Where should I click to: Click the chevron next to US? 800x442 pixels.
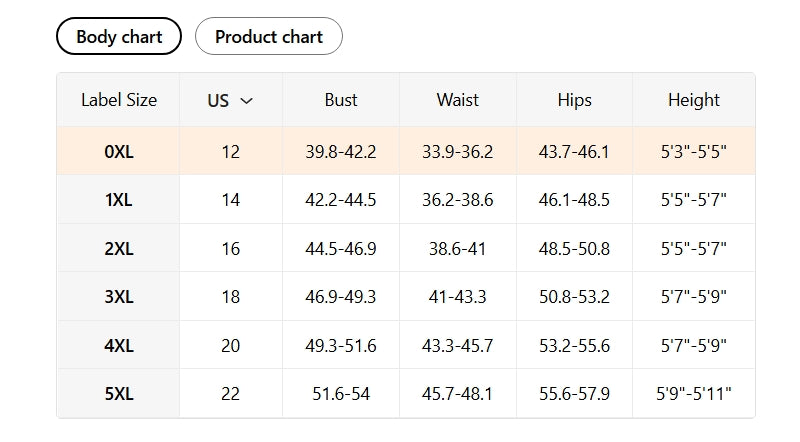pos(247,100)
